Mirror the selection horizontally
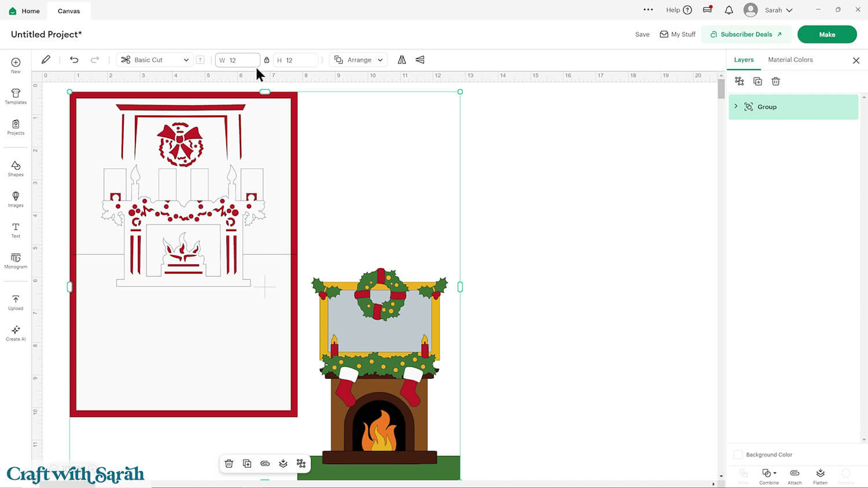The width and height of the screenshot is (868, 488). point(402,60)
